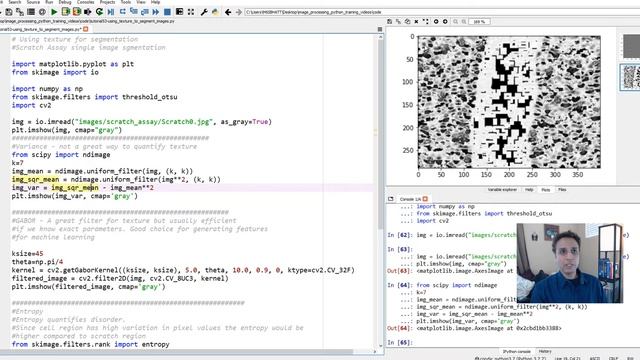640x360 pixels.
Task: Select the Console 1/A tab
Action: [410, 199]
